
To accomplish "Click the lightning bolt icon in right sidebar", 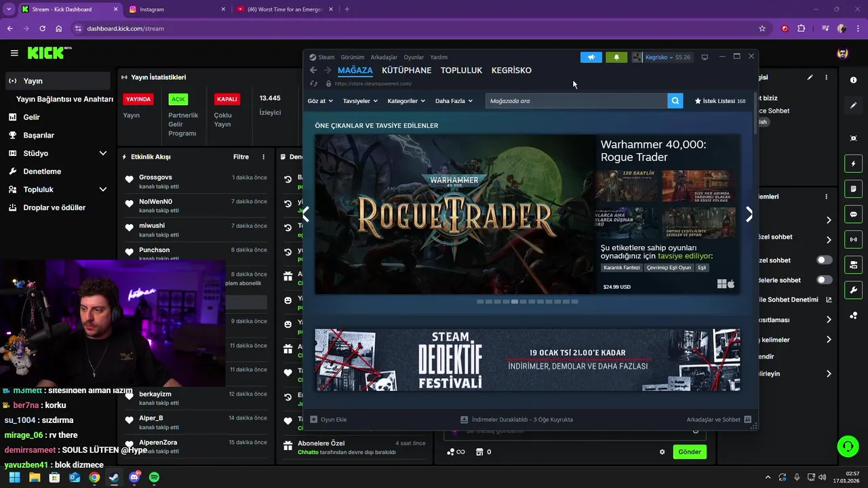I will [x=853, y=163].
